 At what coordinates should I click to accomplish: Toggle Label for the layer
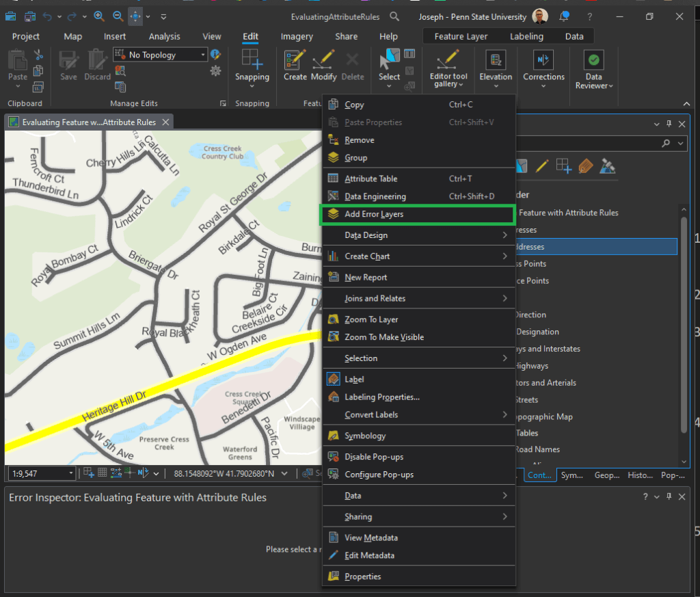(354, 380)
